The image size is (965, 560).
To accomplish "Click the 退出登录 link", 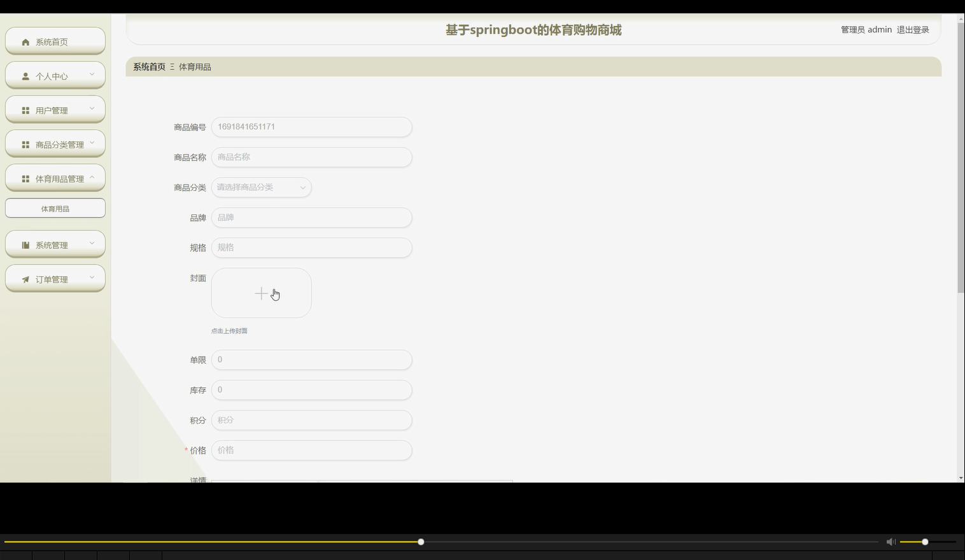I will (913, 30).
